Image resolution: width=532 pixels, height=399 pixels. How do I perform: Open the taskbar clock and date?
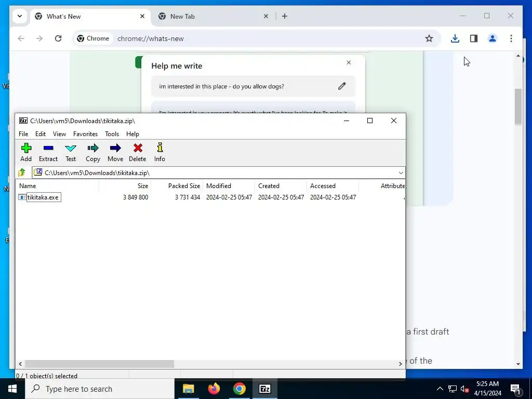pyautogui.click(x=487, y=389)
